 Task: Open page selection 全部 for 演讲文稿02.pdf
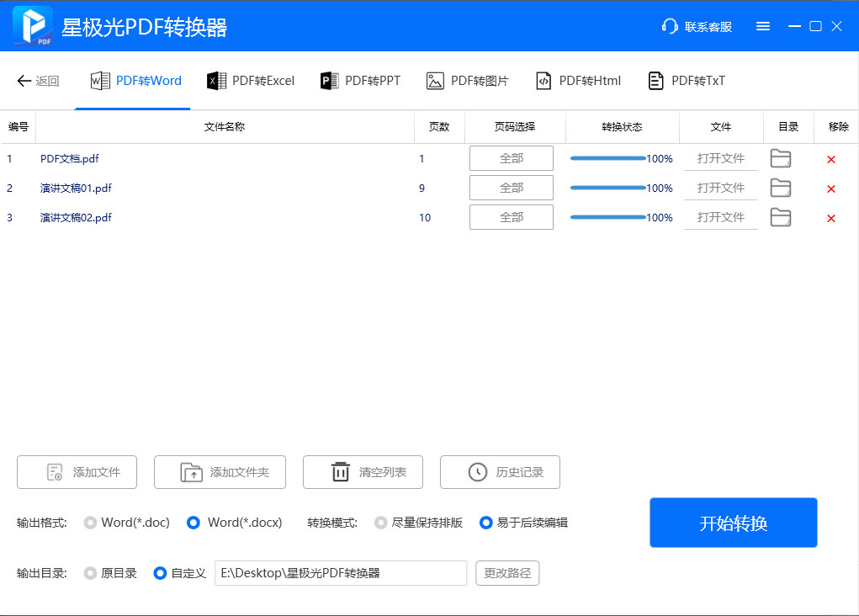point(511,217)
